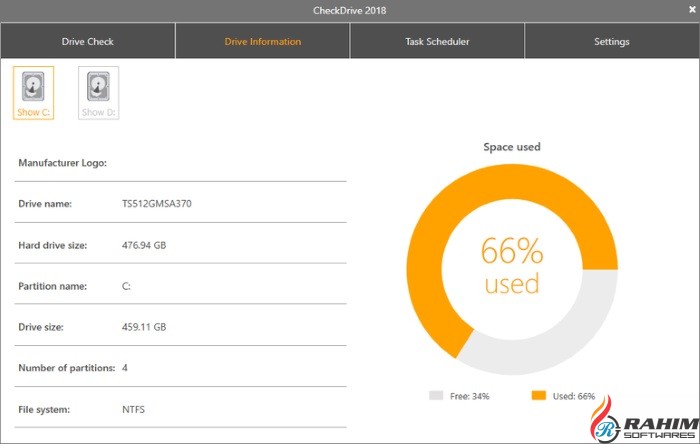Go to the Settings tab
Screen dimensions: 700x444
[611, 42]
